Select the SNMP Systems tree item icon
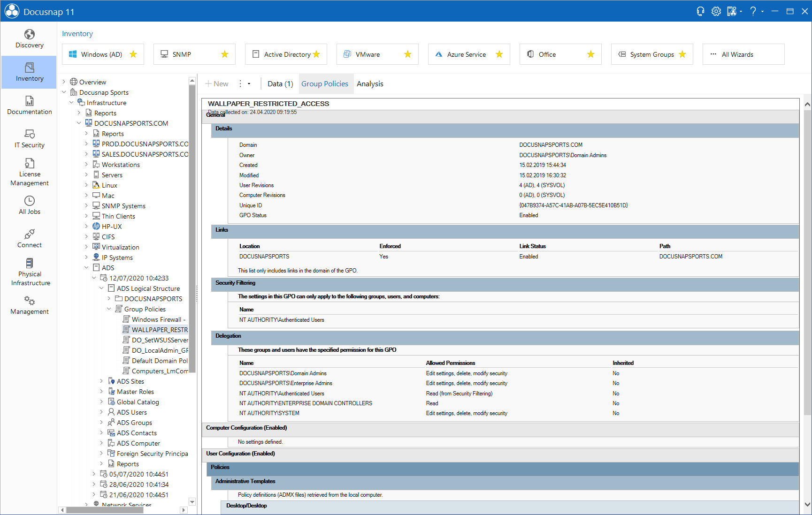Viewport: 812px width, 515px height. coord(96,206)
